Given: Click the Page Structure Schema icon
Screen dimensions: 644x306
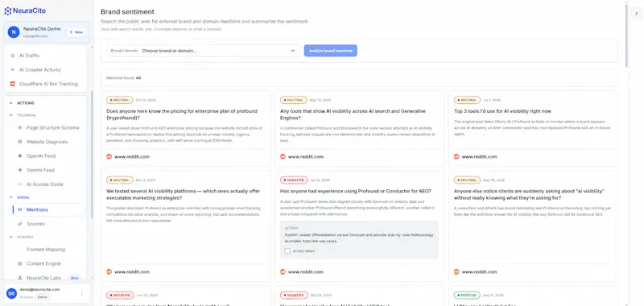Looking at the screenshot, I should (x=20, y=128).
